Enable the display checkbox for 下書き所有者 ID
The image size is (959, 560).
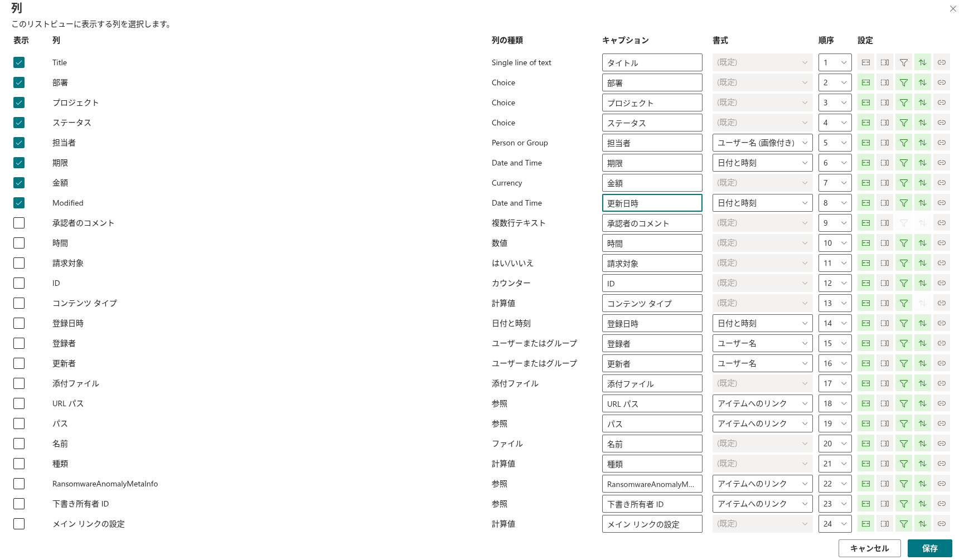pos(19,504)
